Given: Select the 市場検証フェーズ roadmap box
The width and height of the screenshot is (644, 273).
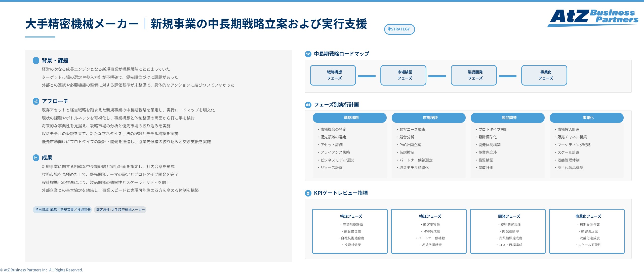Looking at the screenshot, I should [403, 75].
